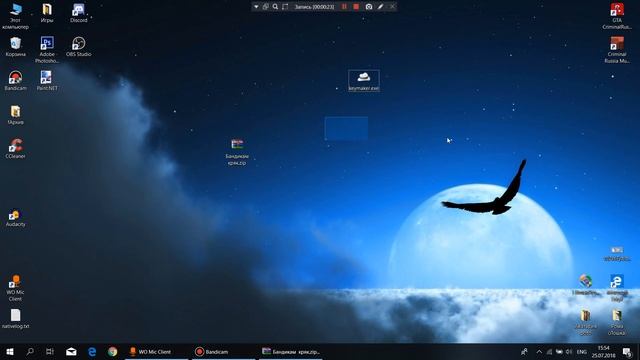This screenshot has height=360, width=640.
Task: Click the fullscreen rectangle icon in recording bar
Action: [285, 7]
